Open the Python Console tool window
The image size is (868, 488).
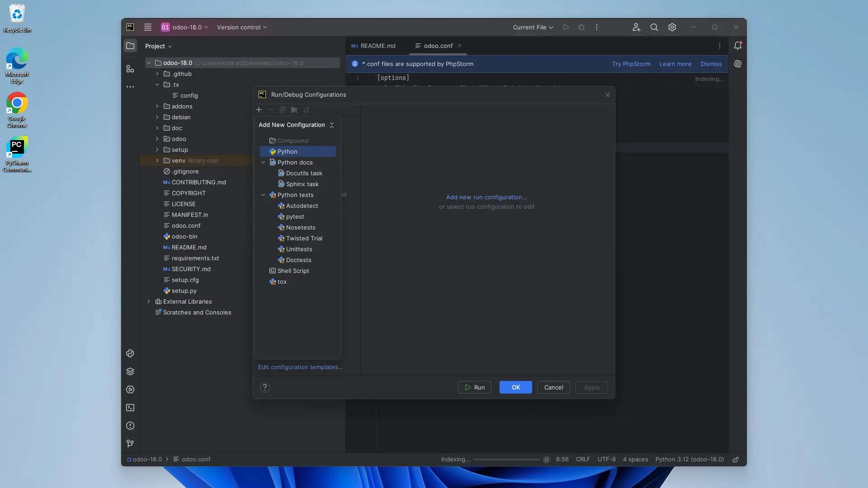click(x=130, y=353)
